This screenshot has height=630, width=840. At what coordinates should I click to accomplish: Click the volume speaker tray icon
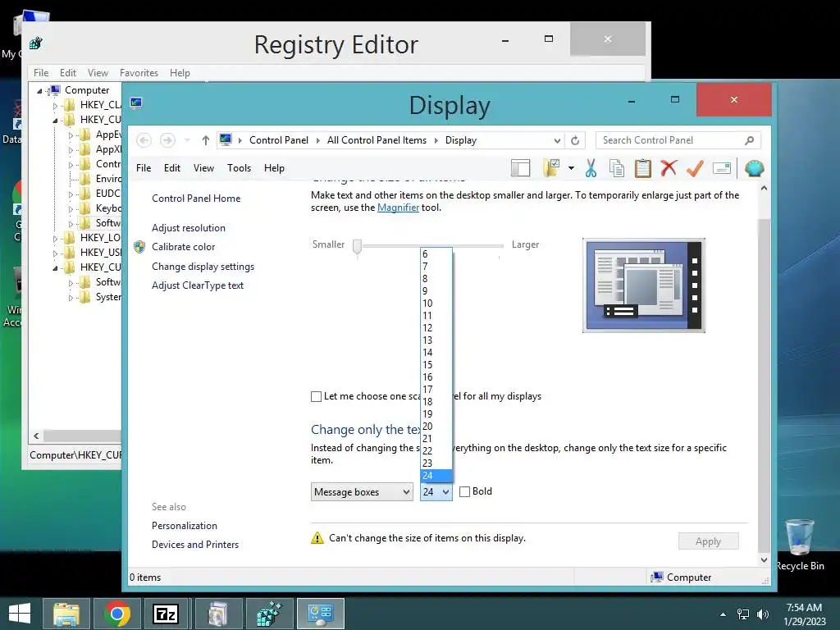click(x=763, y=614)
